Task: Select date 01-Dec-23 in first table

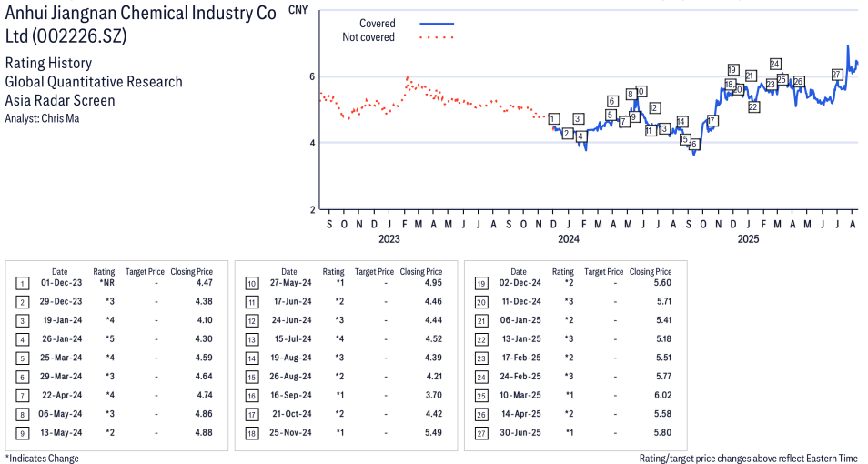Action: tap(62, 282)
